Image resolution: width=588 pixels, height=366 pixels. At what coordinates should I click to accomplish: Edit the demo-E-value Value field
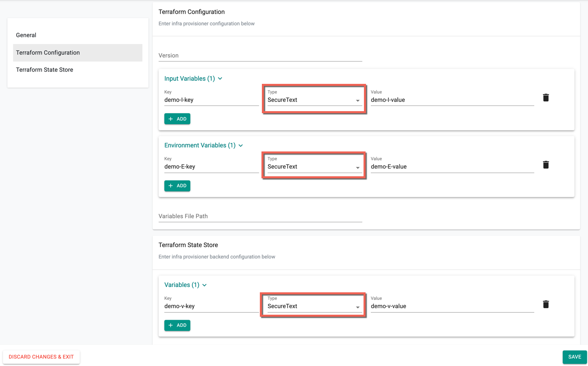pos(452,164)
